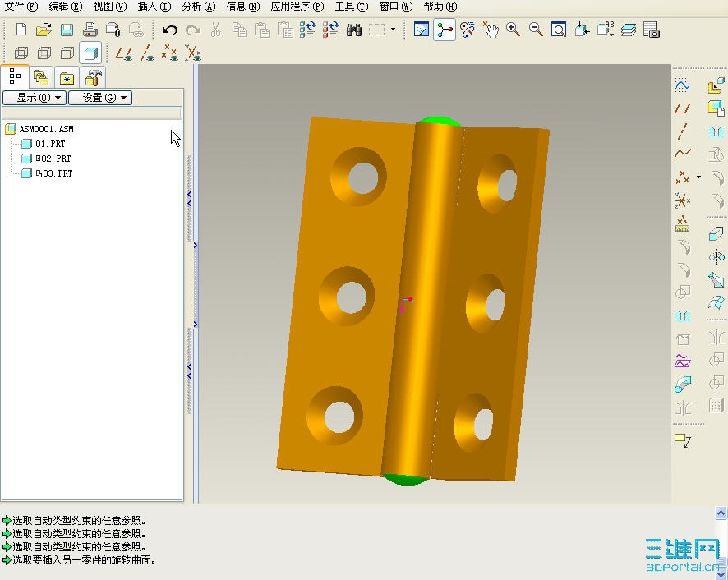Click the Reorient view icon

582,30
